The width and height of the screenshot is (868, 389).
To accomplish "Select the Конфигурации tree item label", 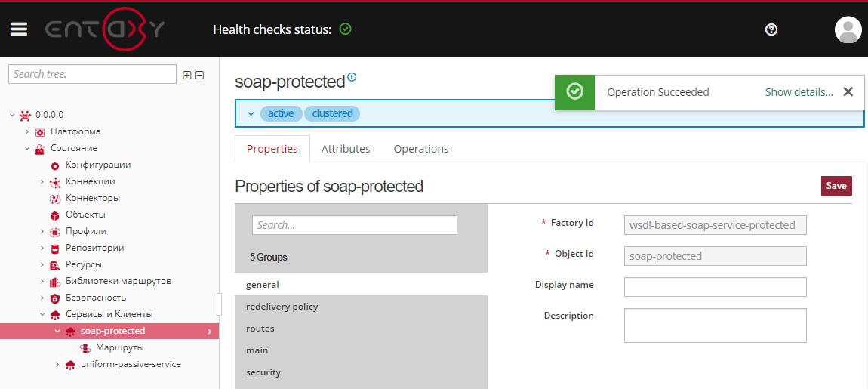I will coord(98,165).
